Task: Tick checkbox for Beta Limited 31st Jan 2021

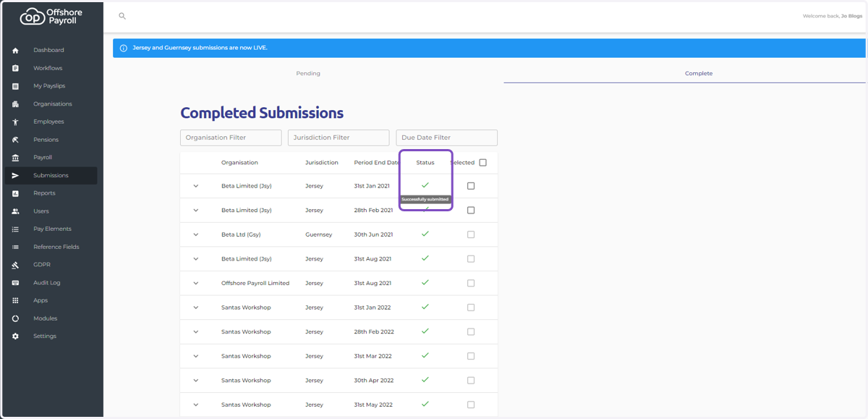Action: tap(471, 186)
